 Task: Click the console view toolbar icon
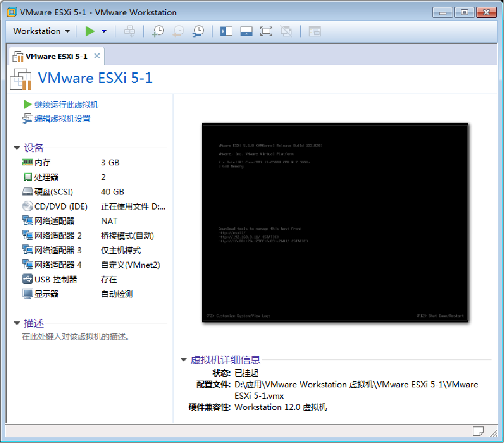click(314, 31)
